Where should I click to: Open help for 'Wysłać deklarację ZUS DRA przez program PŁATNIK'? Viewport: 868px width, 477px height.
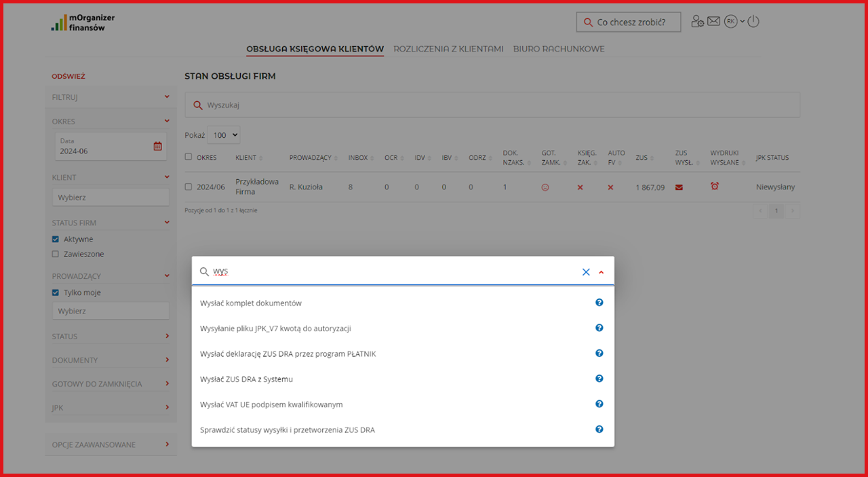599,354
